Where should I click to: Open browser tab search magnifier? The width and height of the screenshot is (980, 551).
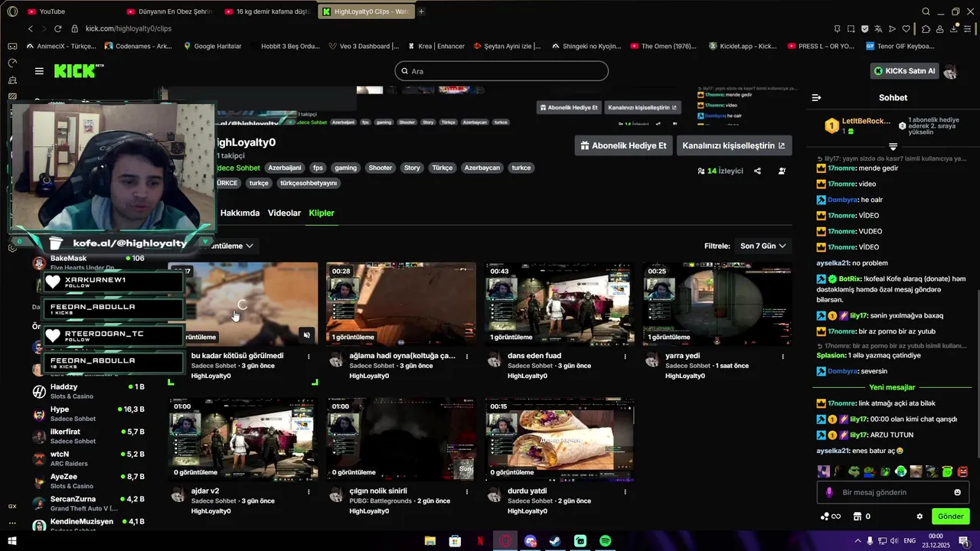(x=926, y=11)
